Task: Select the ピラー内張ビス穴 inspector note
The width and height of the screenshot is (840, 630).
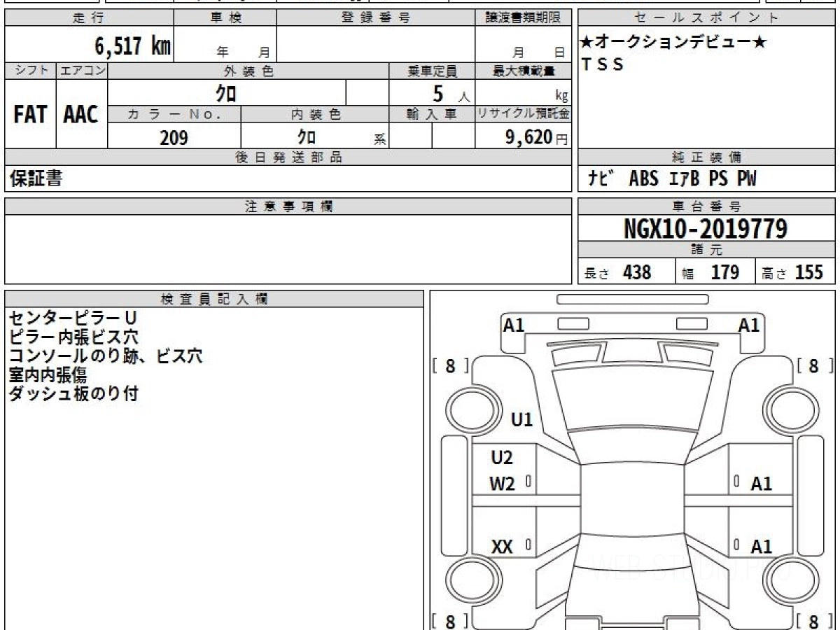Action: 73,337
